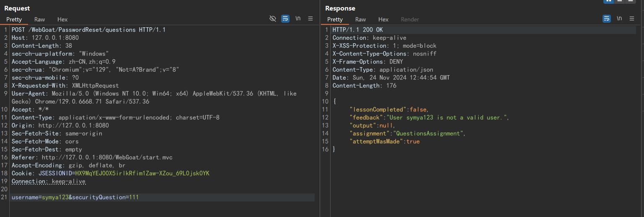Click the Response panel title
This screenshot has width=644, height=217.
point(340,8)
